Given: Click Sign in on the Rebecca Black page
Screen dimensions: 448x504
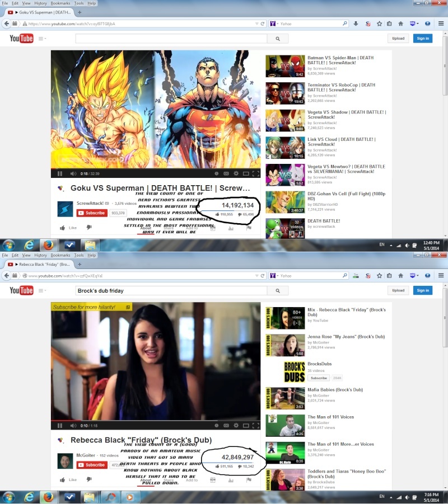Looking at the screenshot, I should tap(423, 290).
